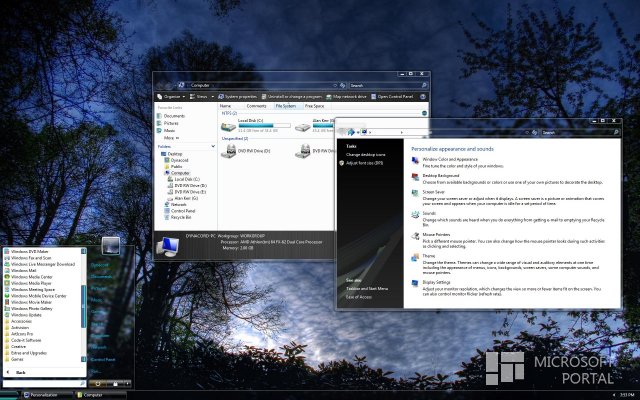
Task: Click the user picture above Start menu
Action: click(110, 246)
